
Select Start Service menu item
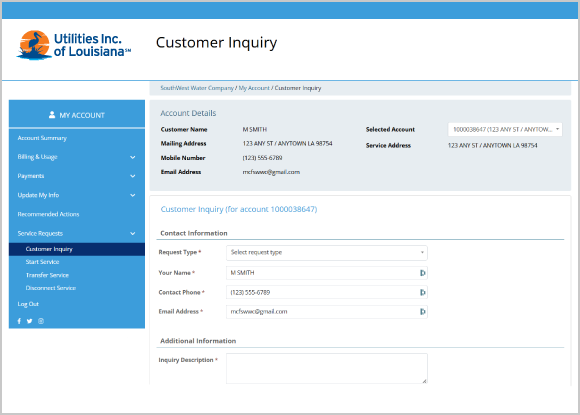42,262
